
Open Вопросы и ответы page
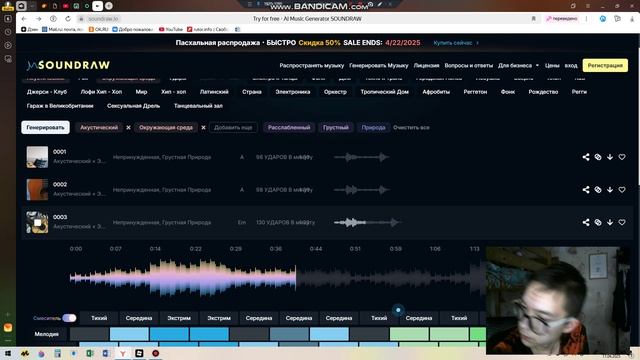[469, 66]
